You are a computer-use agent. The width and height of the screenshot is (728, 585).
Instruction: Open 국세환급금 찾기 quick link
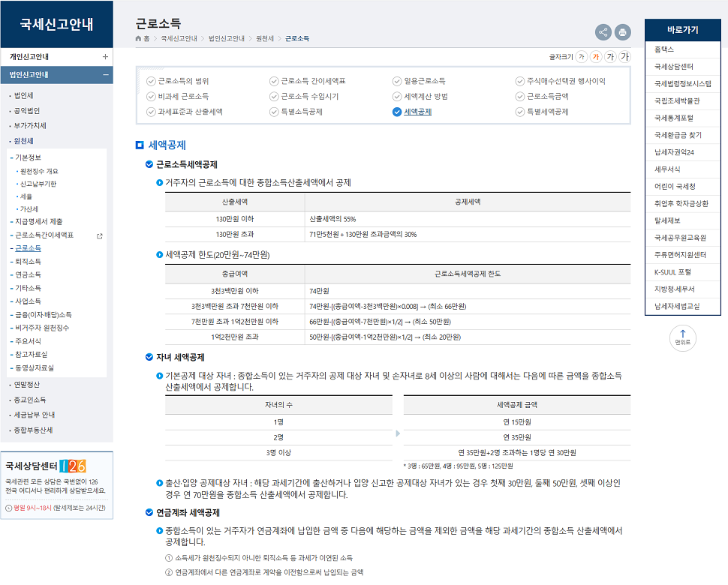pyautogui.click(x=678, y=135)
